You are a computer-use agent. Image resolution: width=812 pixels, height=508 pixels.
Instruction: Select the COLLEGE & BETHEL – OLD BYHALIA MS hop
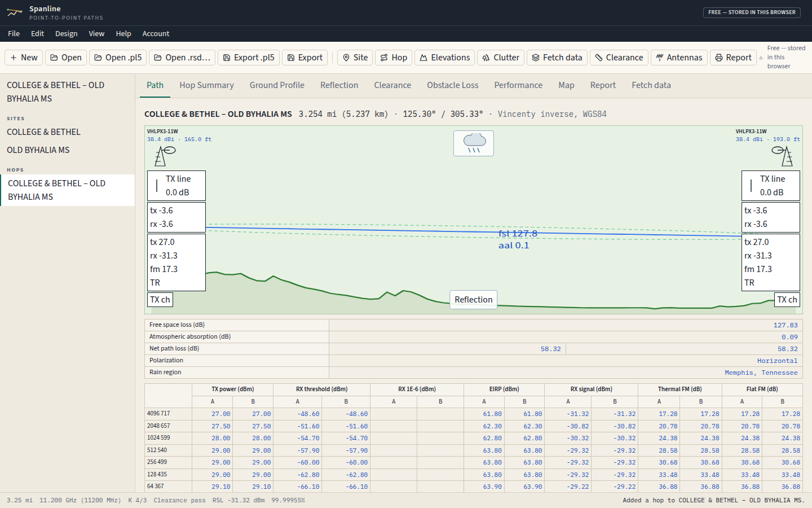pyautogui.click(x=68, y=190)
